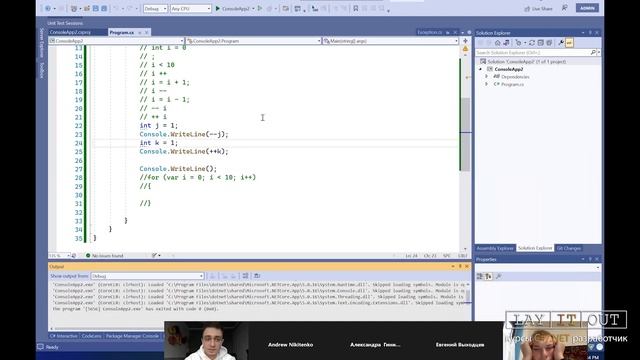Open the Assembly Explorer tab
The height and width of the screenshot is (360, 640).
point(495,248)
